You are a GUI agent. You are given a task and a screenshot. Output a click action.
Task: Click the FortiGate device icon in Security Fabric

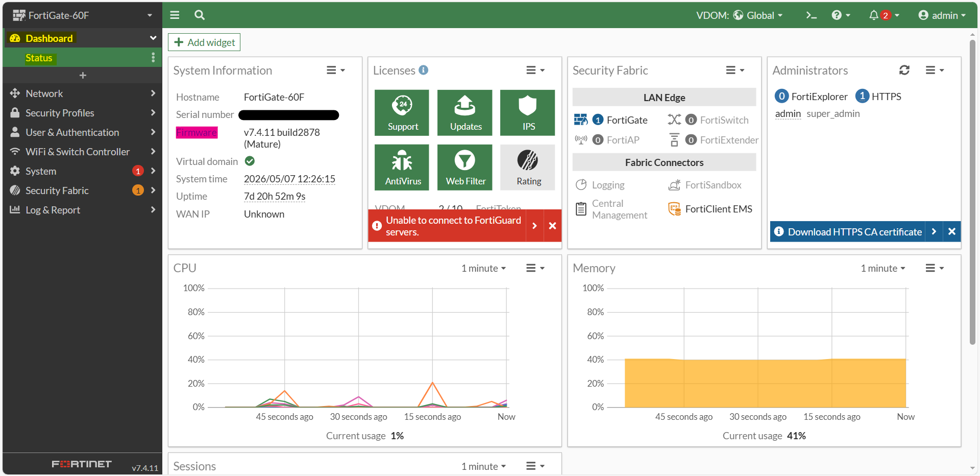(x=581, y=120)
